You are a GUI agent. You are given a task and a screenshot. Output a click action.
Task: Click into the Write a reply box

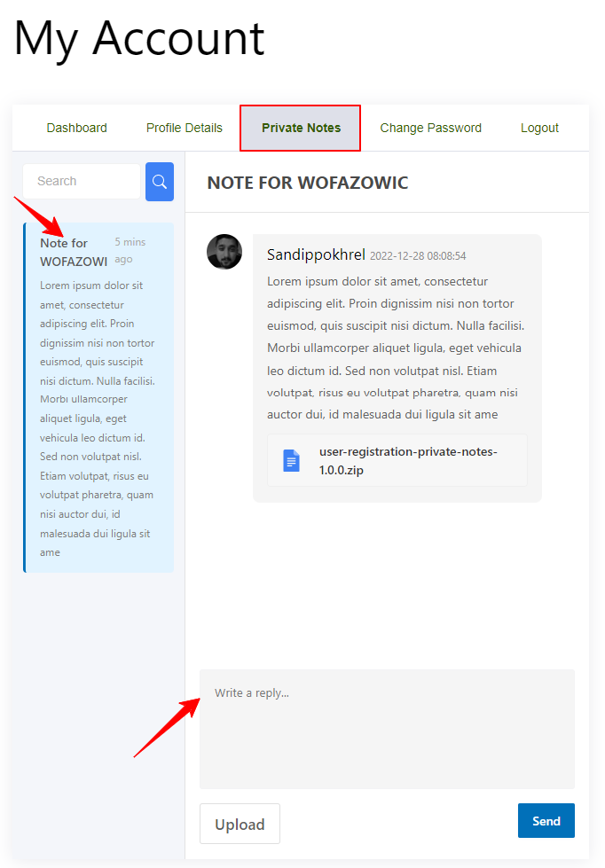(x=388, y=729)
